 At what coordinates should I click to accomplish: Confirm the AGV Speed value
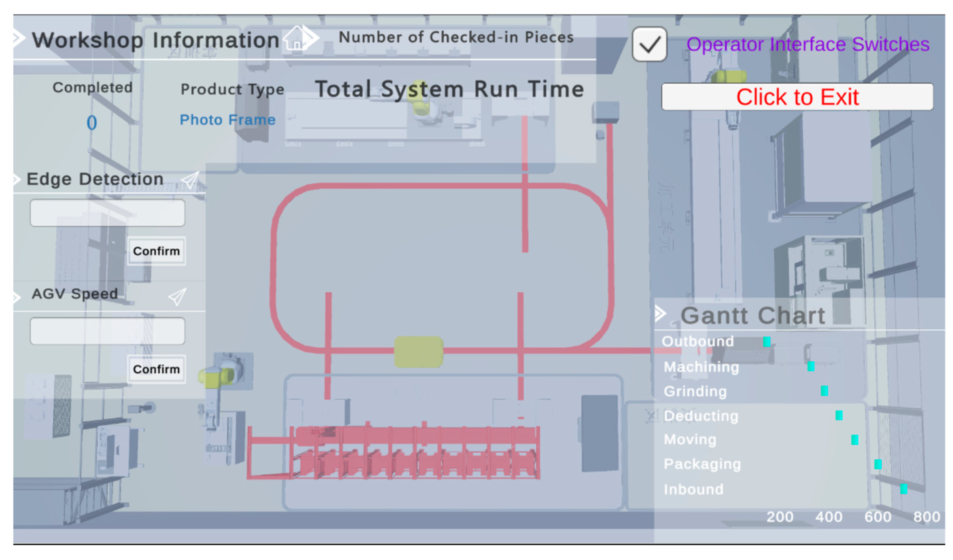coord(156,369)
